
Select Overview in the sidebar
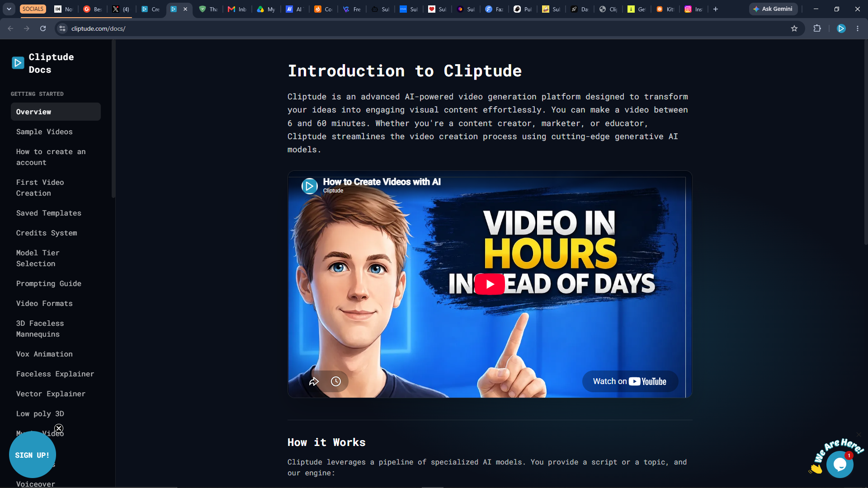click(x=56, y=112)
